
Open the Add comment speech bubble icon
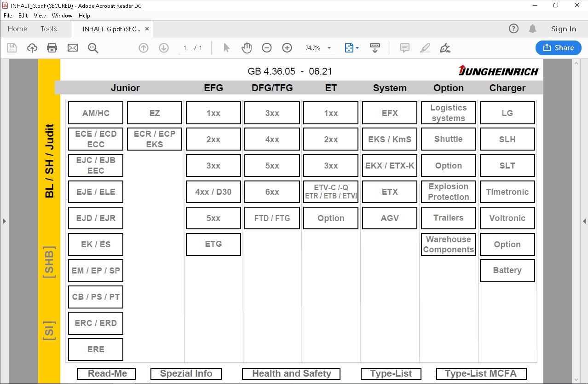404,47
